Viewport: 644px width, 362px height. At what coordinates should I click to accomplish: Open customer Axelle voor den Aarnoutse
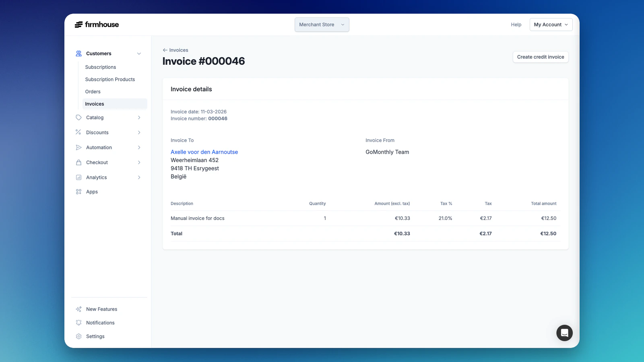tap(204, 152)
